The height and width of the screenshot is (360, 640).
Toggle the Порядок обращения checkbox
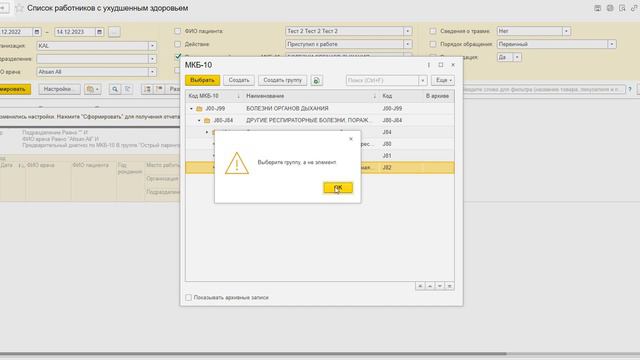[433, 44]
